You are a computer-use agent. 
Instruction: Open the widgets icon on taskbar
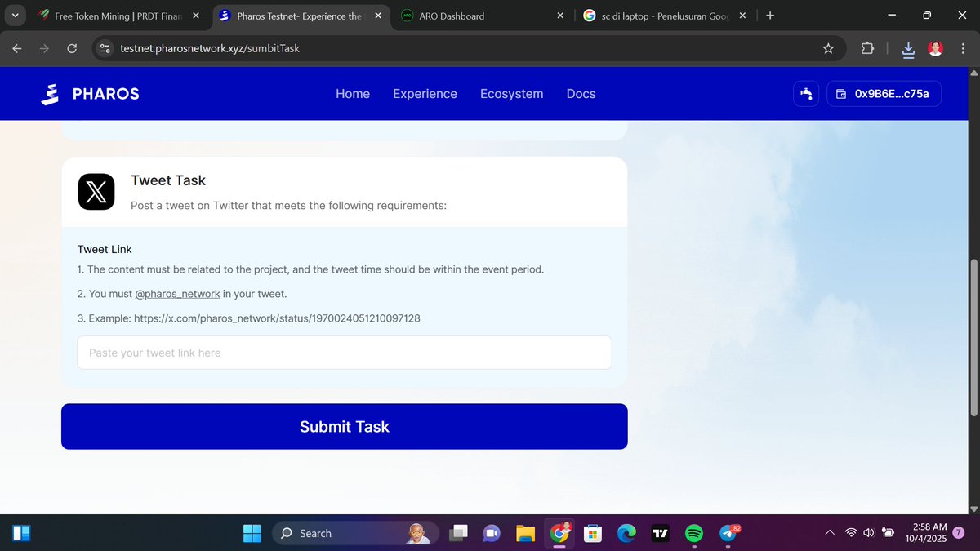[20, 533]
